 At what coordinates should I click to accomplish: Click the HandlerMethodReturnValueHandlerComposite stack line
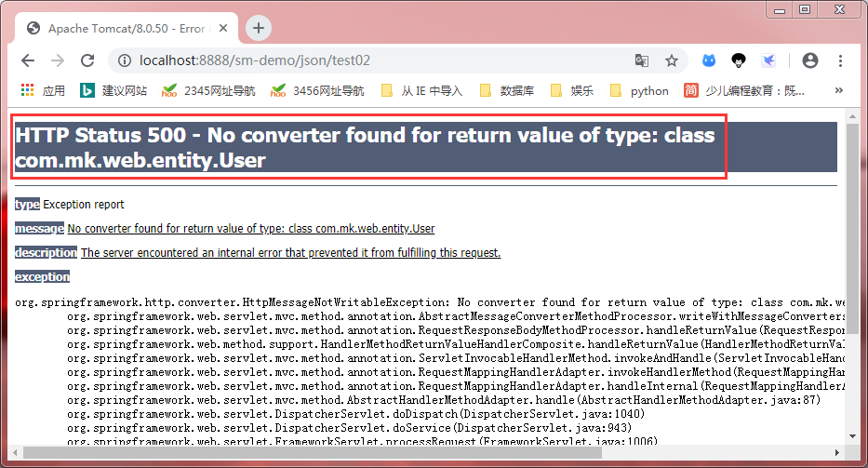(x=456, y=344)
